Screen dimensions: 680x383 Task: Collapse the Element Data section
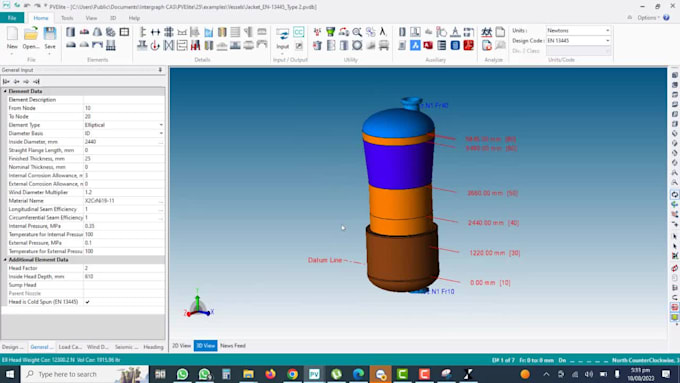[x=5, y=91]
